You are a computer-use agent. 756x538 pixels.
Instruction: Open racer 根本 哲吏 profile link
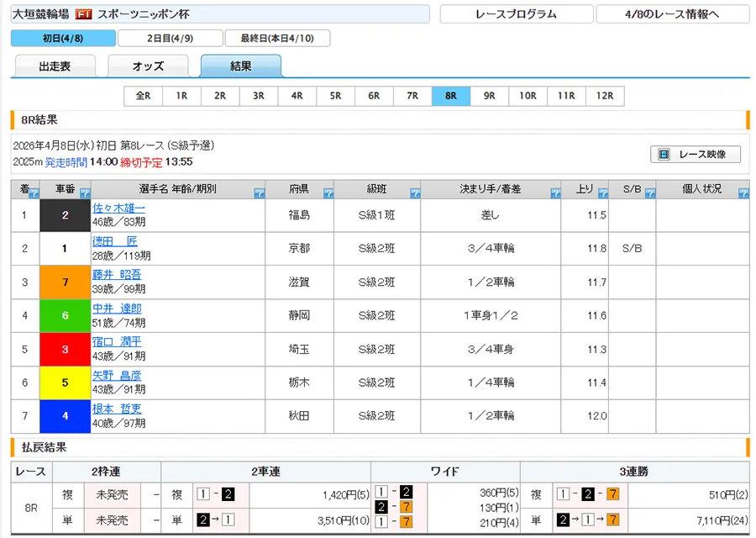point(116,409)
